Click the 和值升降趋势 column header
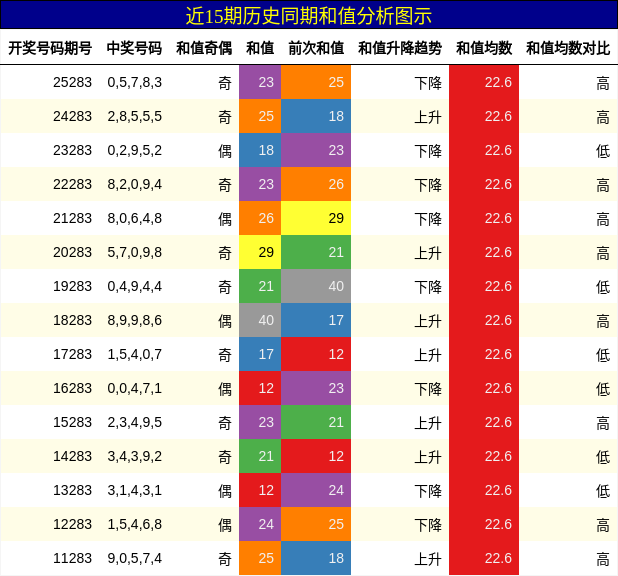Image resolution: width=618 pixels, height=576 pixels. point(400,48)
